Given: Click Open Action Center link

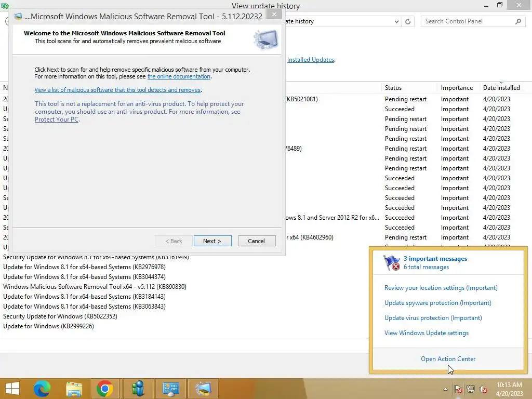Looking at the screenshot, I should 448,359.
